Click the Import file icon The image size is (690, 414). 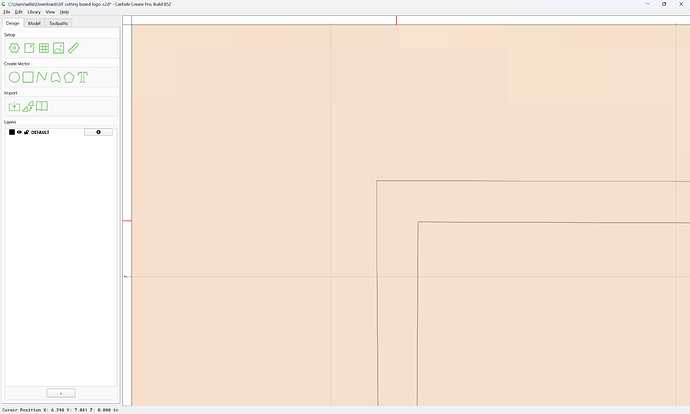pyautogui.click(x=14, y=106)
